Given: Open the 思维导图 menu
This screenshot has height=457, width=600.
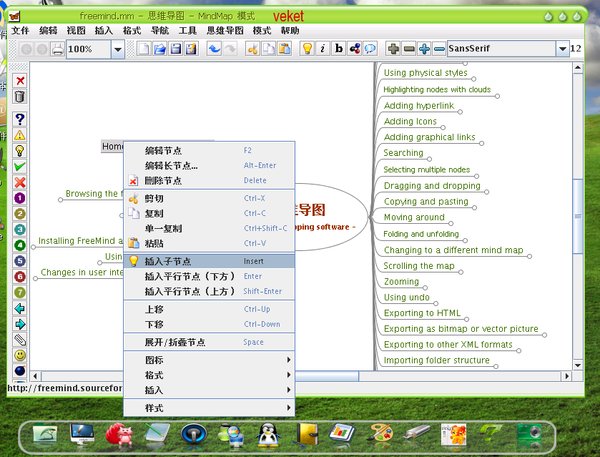Looking at the screenshot, I should click(x=225, y=31).
